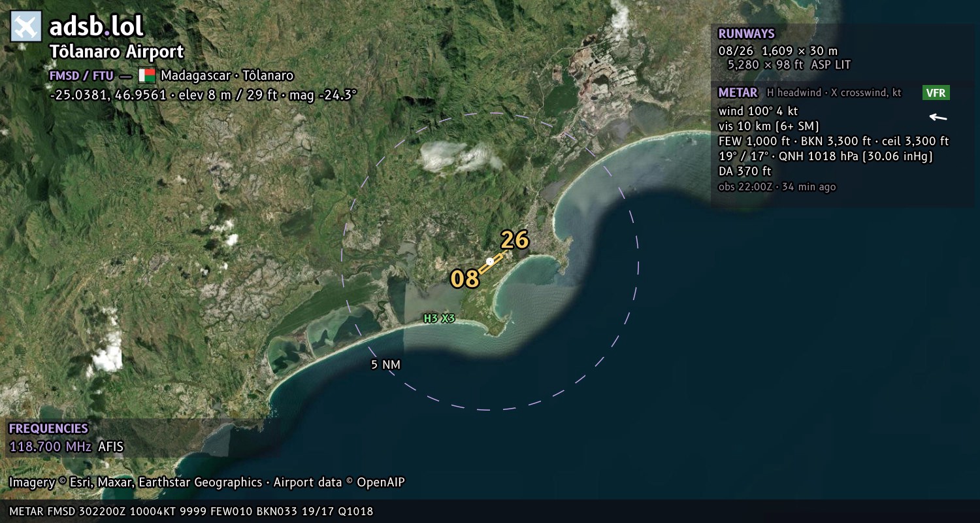Click the green H3 X3 map label
This screenshot has width=980, height=523.
(439, 319)
